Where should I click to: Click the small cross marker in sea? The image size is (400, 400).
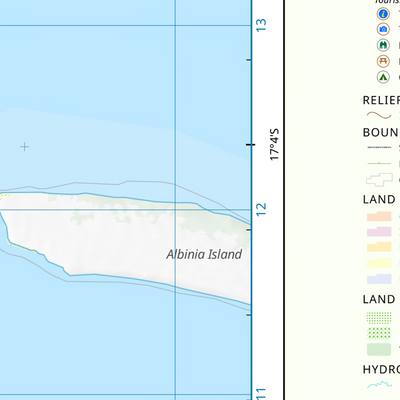click(x=24, y=147)
